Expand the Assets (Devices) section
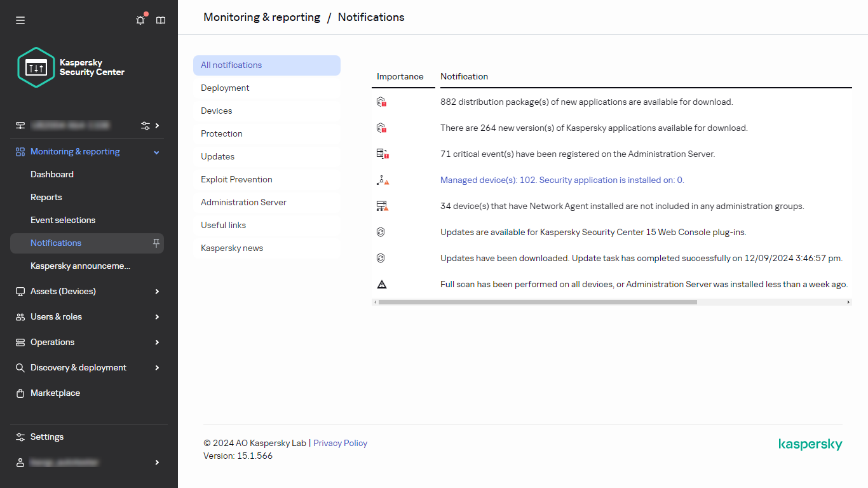Viewport: 868px width, 488px height. coord(156,291)
